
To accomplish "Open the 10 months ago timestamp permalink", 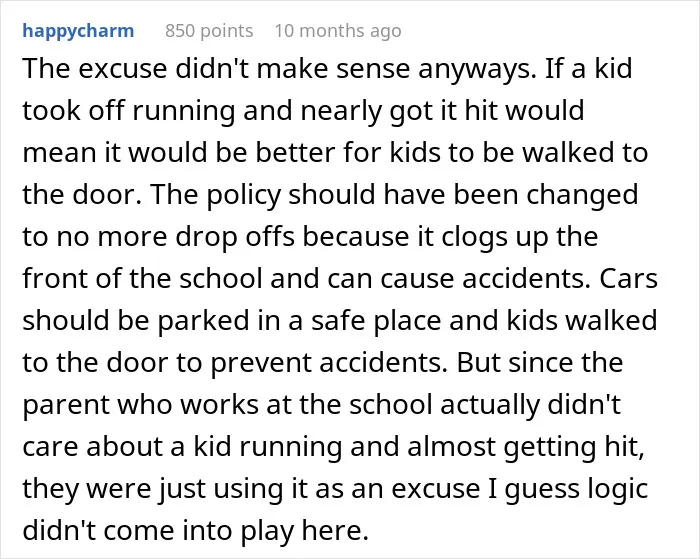I will point(338,31).
